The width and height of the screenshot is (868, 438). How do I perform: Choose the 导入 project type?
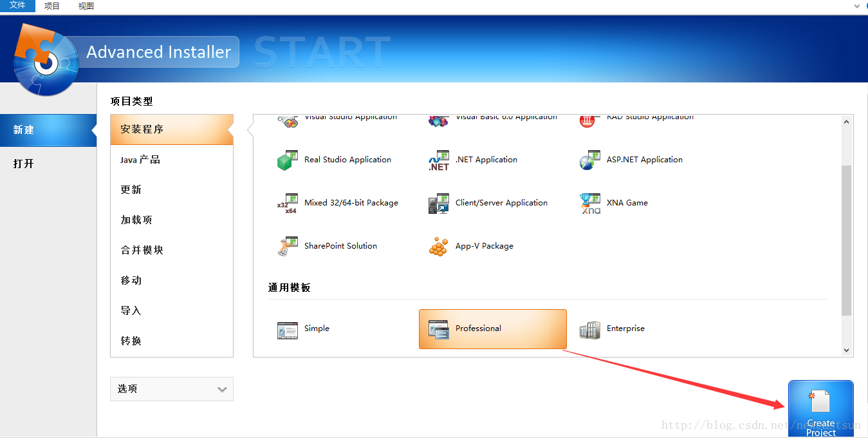click(x=172, y=311)
